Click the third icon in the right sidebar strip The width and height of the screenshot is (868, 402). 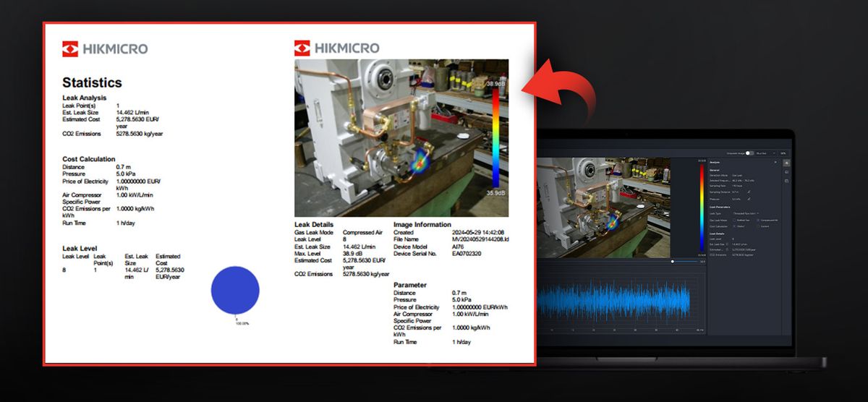point(787,181)
